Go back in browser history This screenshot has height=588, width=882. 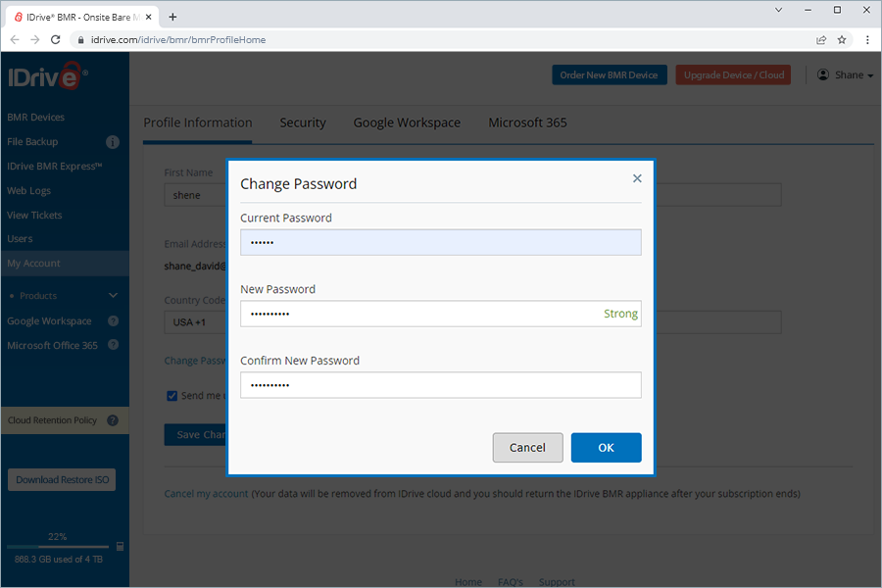tap(15, 40)
